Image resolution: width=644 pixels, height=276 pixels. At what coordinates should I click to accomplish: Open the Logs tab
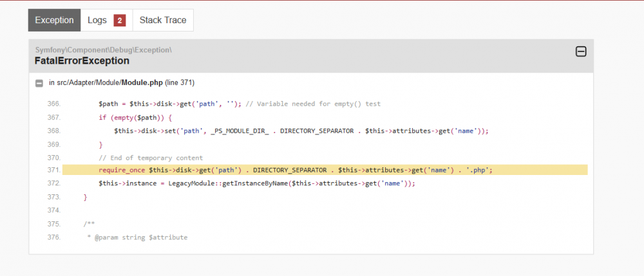pyautogui.click(x=106, y=20)
